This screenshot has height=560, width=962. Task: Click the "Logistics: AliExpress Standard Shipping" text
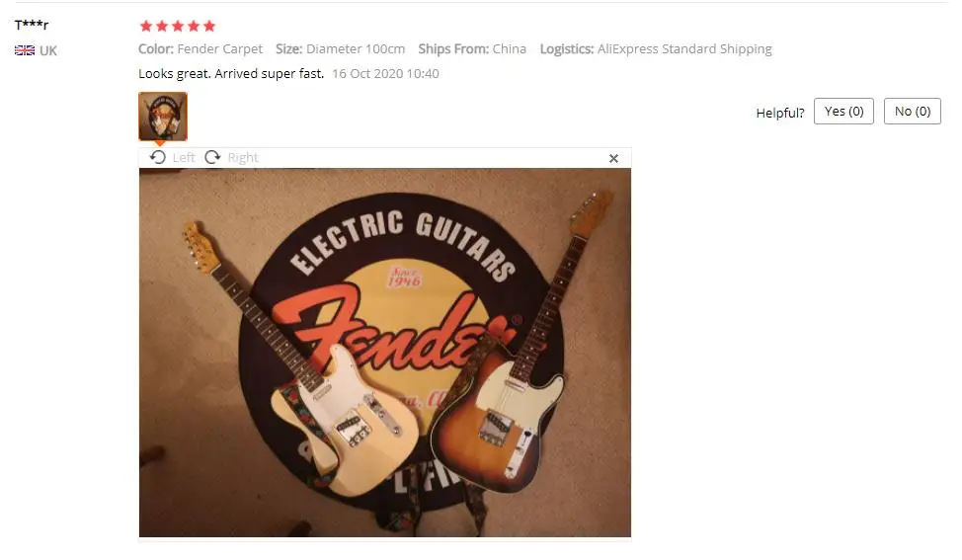pyautogui.click(x=656, y=49)
